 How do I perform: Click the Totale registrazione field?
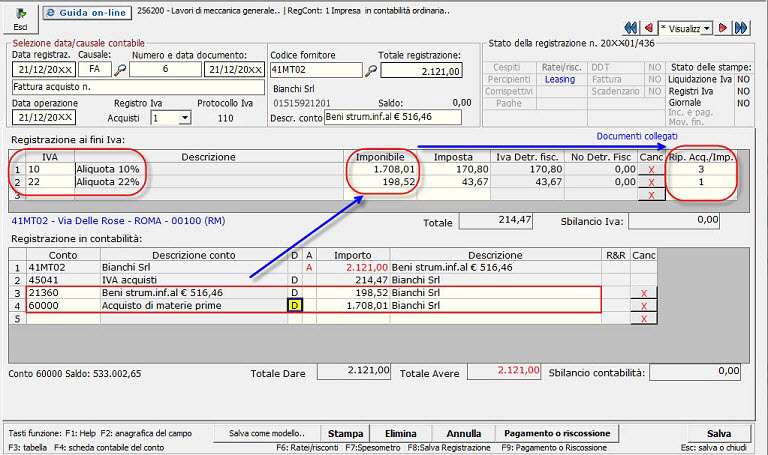pos(422,71)
